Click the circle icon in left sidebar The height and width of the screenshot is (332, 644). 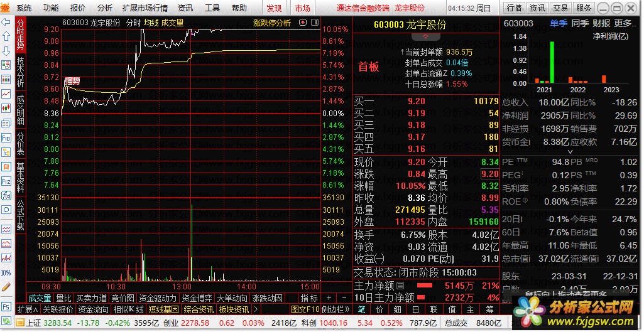[6, 210]
